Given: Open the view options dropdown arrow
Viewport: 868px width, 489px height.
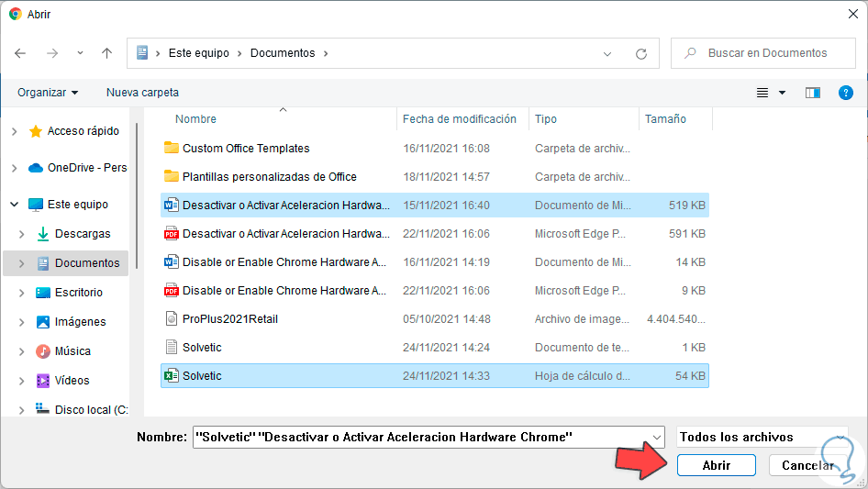Looking at the screenshot, I should [782, 93].
